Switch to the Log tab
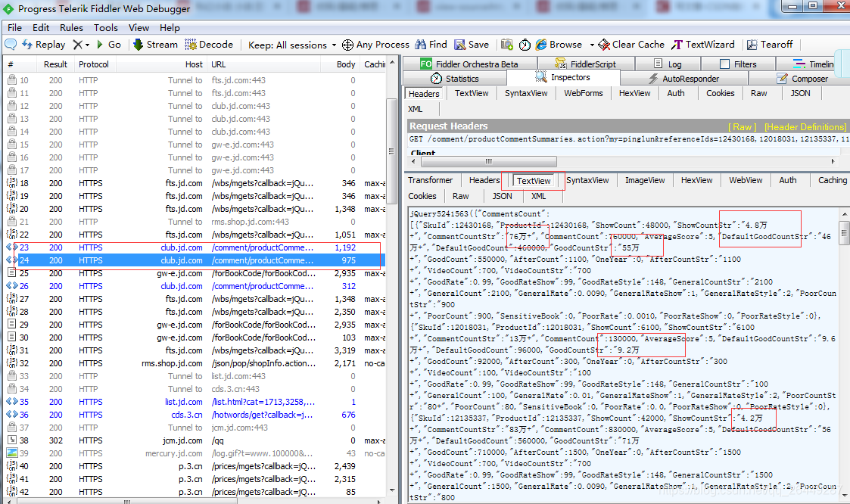850x504 pixels. point(668,64)
